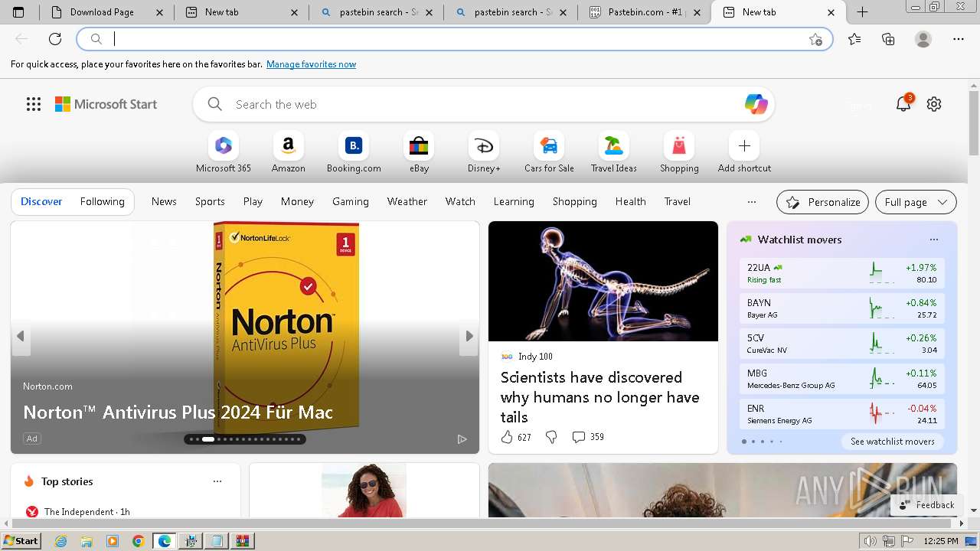The height and width of the screenshot is (551, 980).
Task: Switch to the Pastebin.com tab
Action: (644, 12)
